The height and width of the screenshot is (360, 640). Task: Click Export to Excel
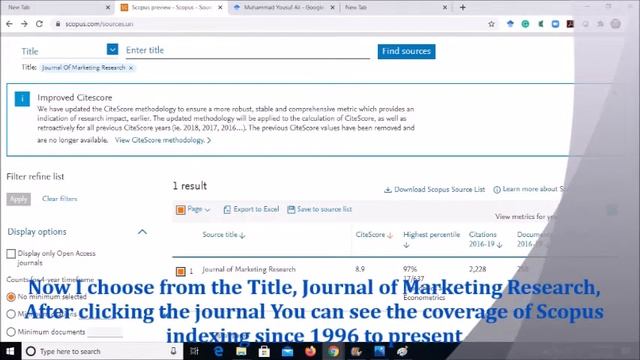[251, 209]
